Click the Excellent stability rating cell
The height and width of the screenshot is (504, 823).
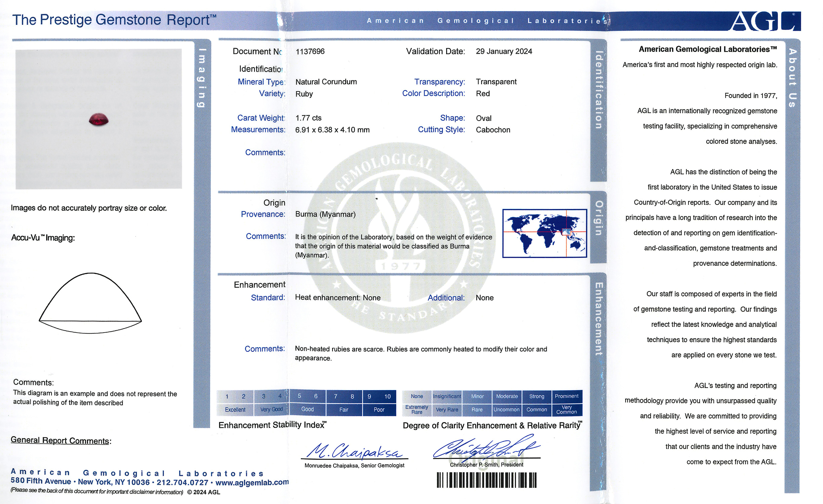235,410
